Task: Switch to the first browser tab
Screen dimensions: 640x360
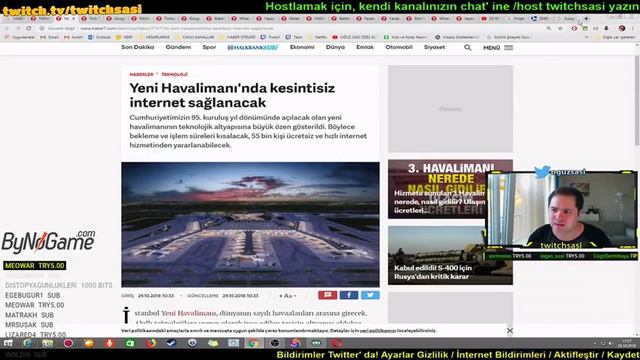Action: pyautogui.click(x=16, y=19)
